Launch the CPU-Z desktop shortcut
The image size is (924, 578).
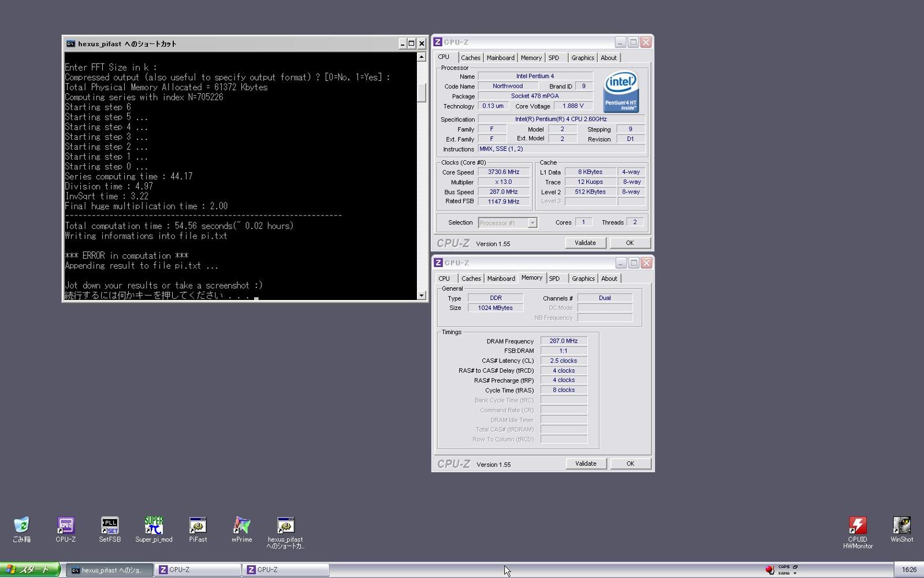tap(65, 529)
